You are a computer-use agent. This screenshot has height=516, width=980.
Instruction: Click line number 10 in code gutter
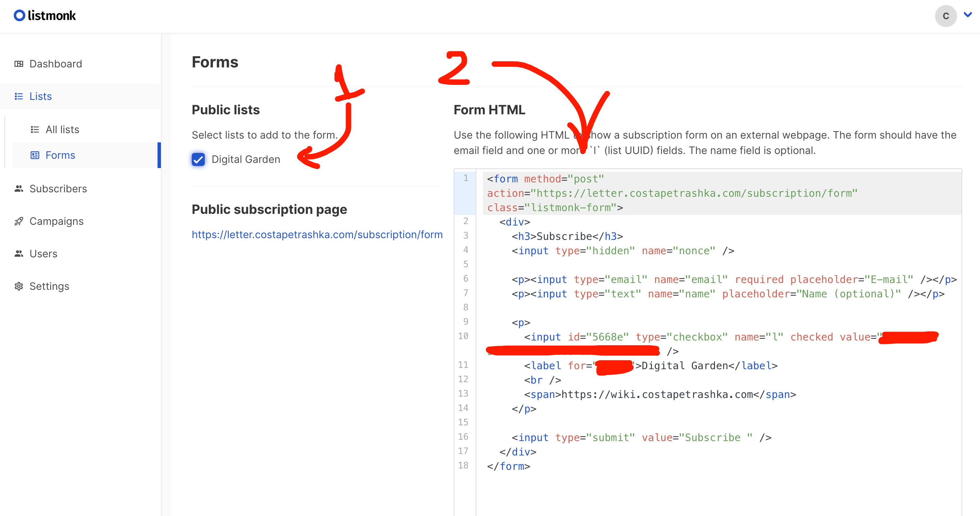pyautogui.click(x=463, y=336)
